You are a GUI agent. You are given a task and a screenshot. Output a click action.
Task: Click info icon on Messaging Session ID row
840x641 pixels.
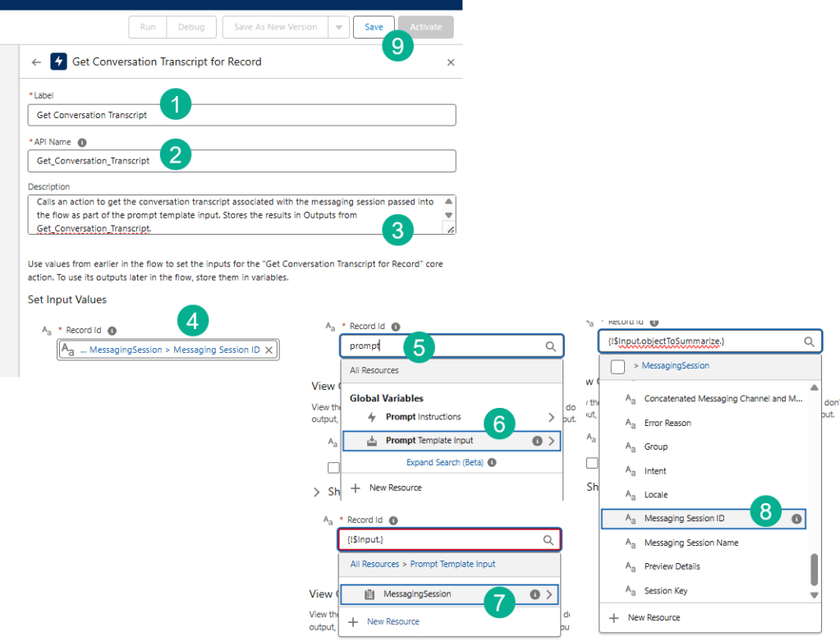tap(796, 519)
